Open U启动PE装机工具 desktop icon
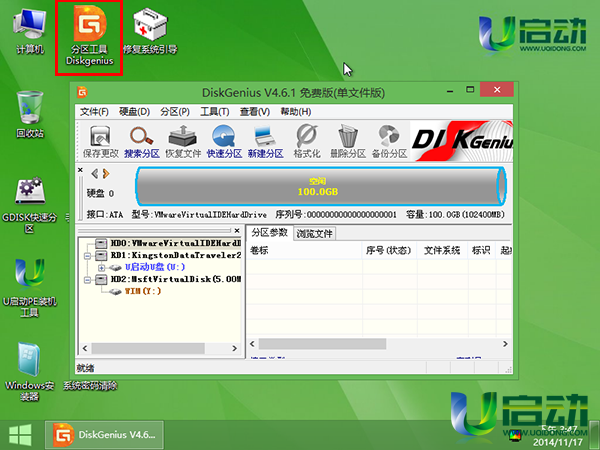600x450 pixels. (x=30, y=288)
